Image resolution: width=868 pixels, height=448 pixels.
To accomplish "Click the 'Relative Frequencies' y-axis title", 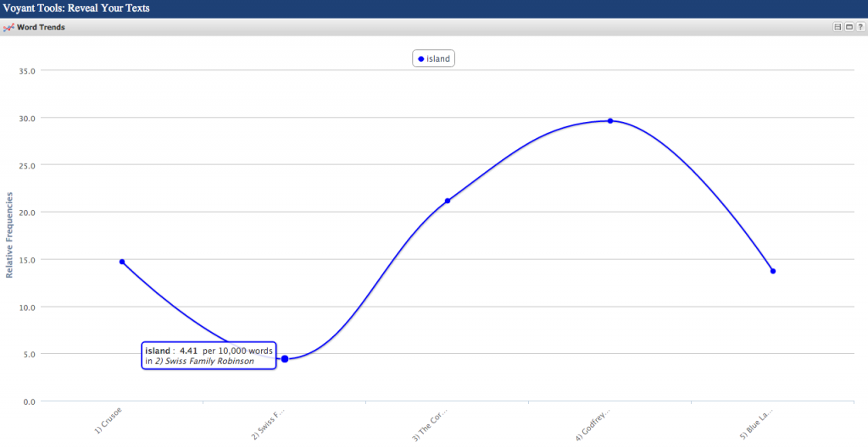I will 9,235.
